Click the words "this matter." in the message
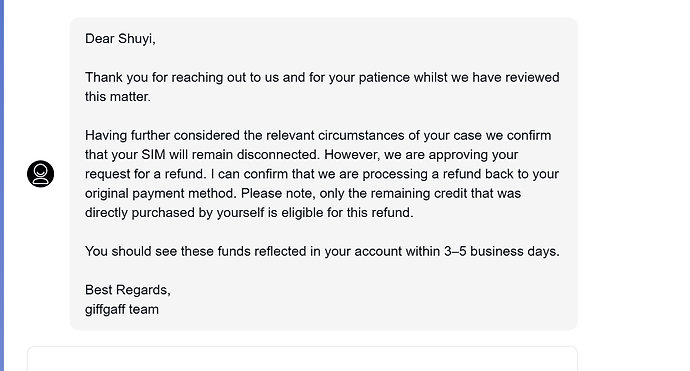The width and height of the screenshot is (690, 371). tap(118, 97)
